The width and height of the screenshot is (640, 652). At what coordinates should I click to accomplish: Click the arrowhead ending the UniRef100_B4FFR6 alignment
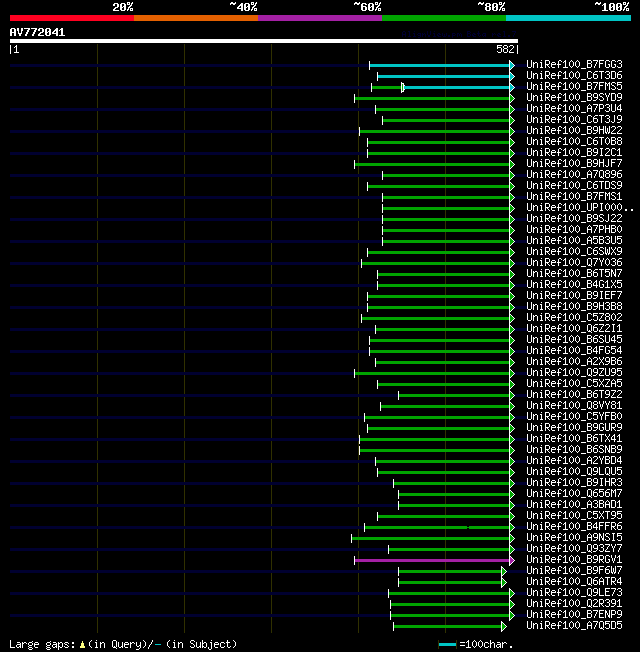click(x=512, y=528)
